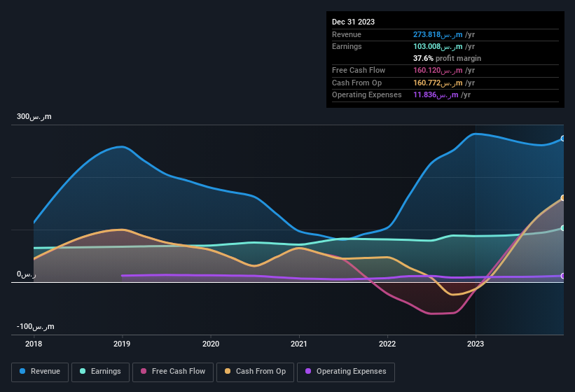Click the 37.6% profit margin text
Screen dimensions: 575x392
point(447,58)
